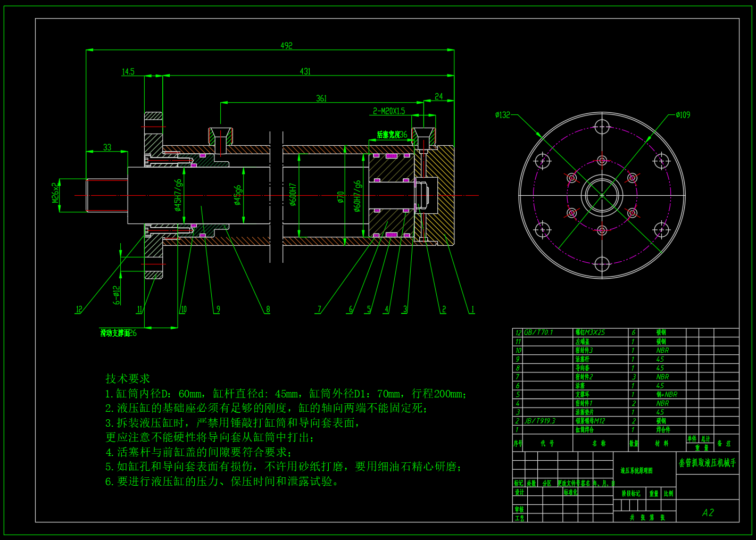Select the 431 dimension text
This screenshot has height=540, width=756.
point(305,71)
